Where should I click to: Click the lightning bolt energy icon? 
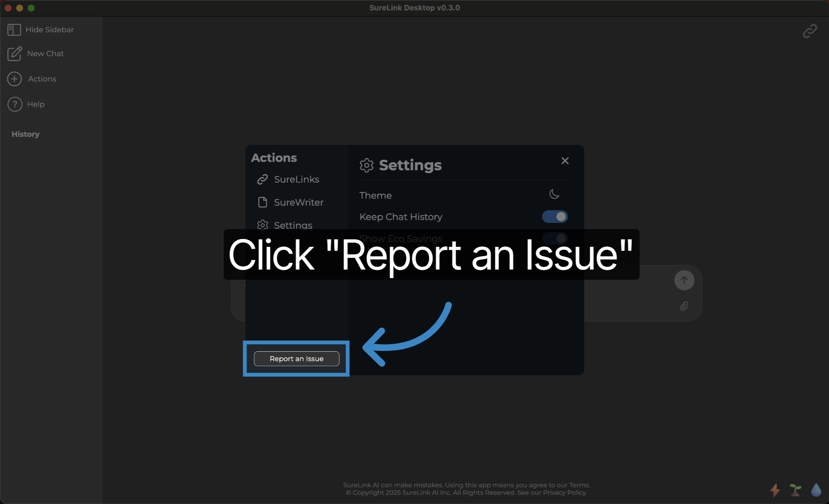pos(775,490)
